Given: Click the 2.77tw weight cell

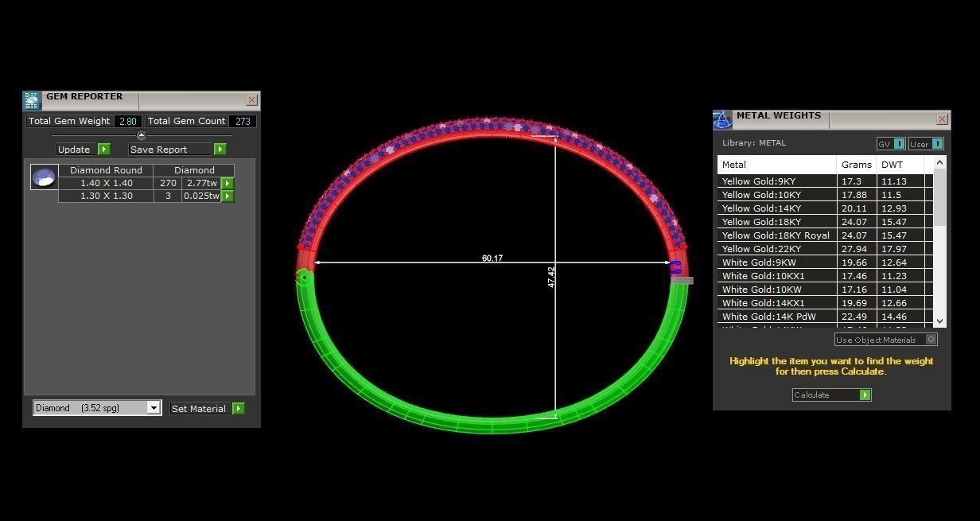Looking at the screenshot, I should point(202,183).
